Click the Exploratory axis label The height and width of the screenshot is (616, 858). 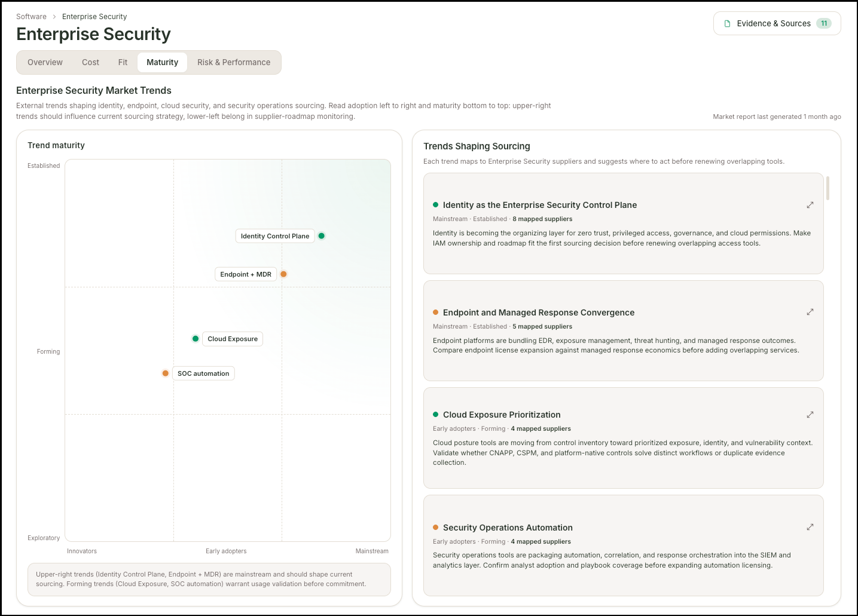pos(44,538)
